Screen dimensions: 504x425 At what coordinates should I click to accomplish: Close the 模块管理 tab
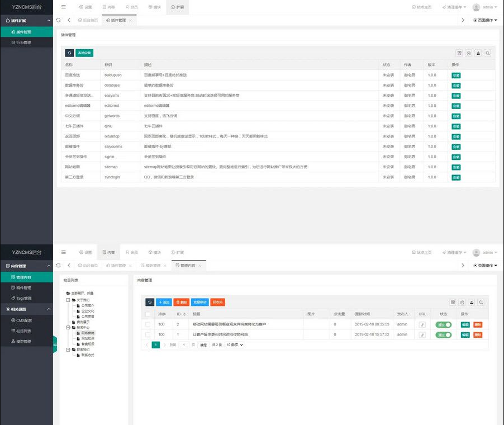[x=165, y=266]
